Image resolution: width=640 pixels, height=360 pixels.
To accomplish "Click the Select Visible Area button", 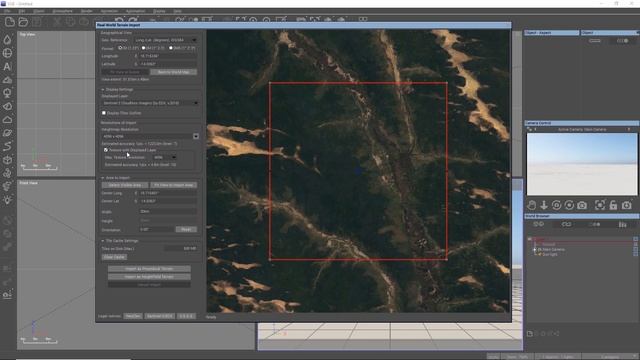I will coord(124,185).
